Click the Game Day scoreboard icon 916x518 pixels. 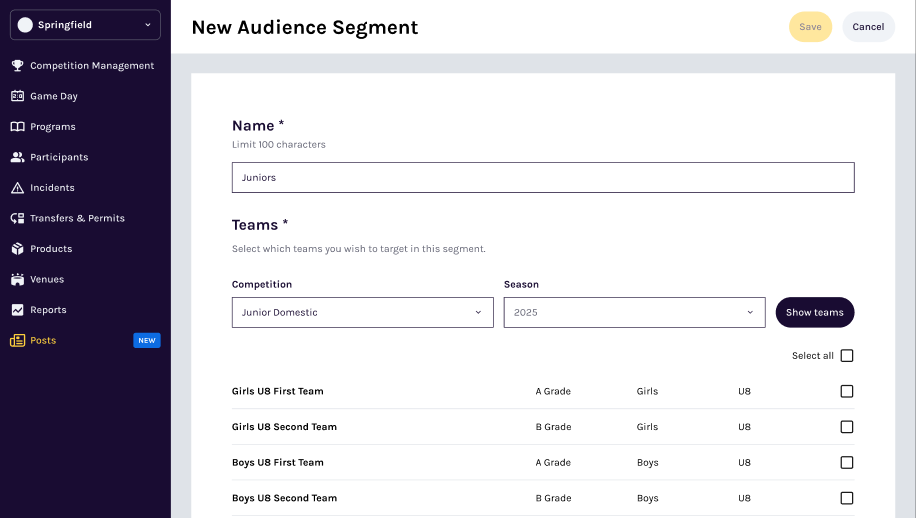pyautogui.click(x=17, y=96)
